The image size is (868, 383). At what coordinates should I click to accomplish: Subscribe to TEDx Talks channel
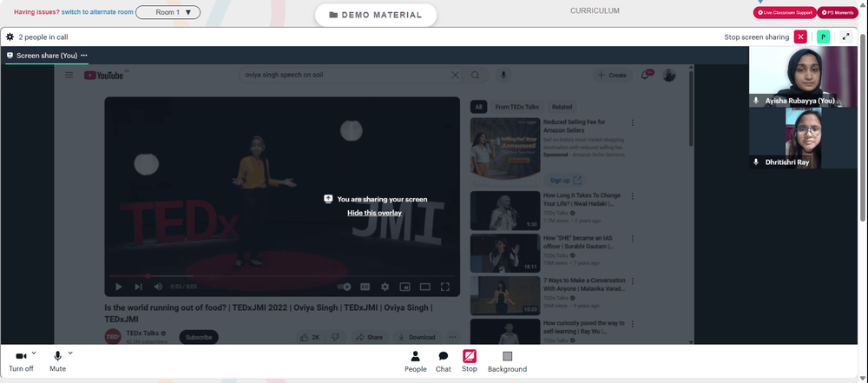coord(199,337)
